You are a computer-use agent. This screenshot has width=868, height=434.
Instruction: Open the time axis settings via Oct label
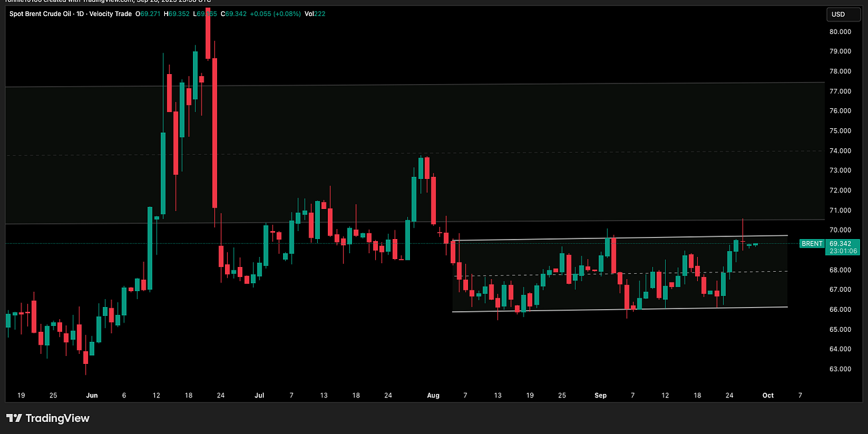767,395
